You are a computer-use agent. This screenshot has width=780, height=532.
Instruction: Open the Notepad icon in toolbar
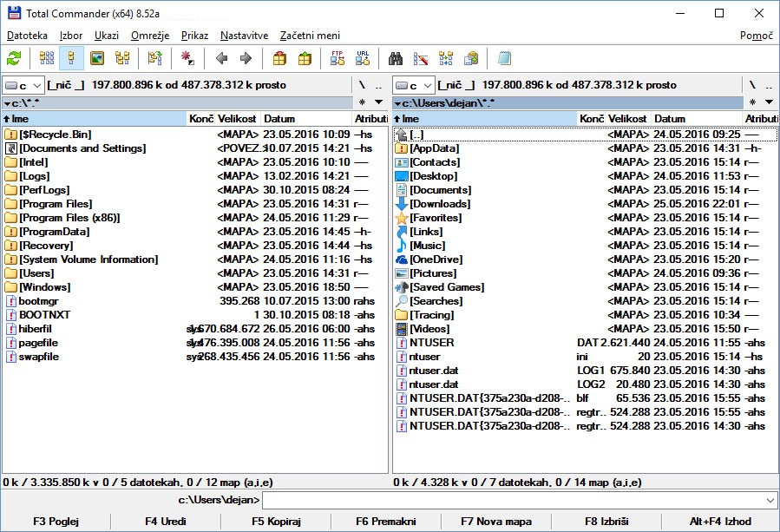pos(504,59)
